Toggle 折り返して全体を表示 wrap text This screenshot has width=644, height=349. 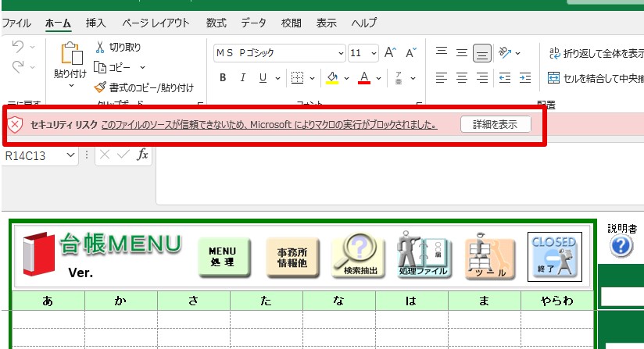(595, 53)
